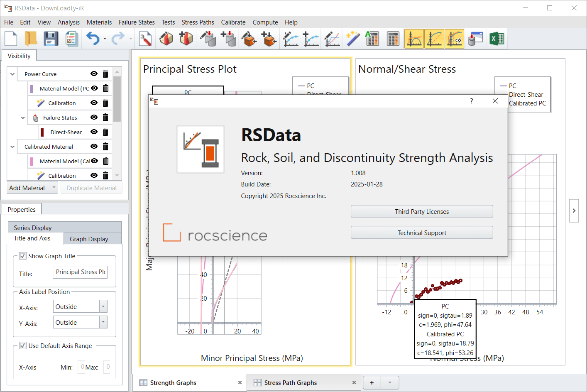
Task: Click the Undo arrow icon
Action: pyautogui.click(x=92, y=38)
